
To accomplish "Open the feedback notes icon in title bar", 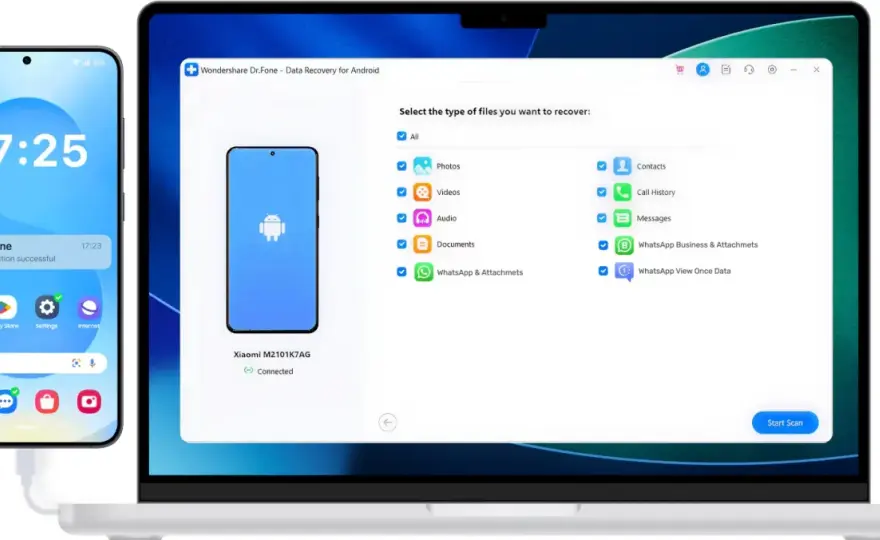I will [x=726, y=70].
